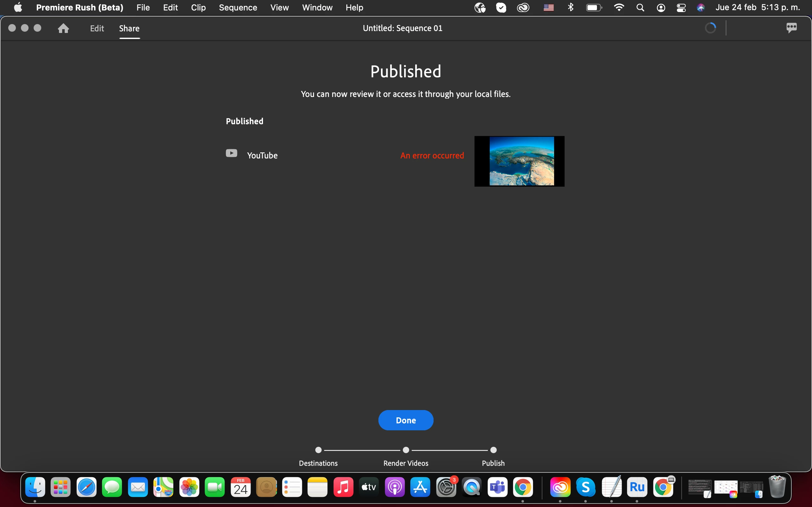Click Creative Cloud menu bar status icon

point(523,7)
